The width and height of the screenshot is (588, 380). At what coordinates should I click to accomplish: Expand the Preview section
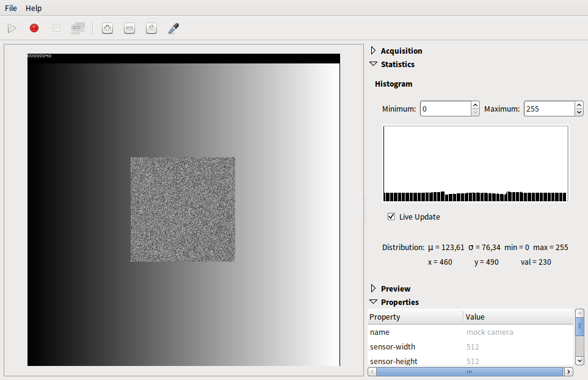tap(374, 289)
